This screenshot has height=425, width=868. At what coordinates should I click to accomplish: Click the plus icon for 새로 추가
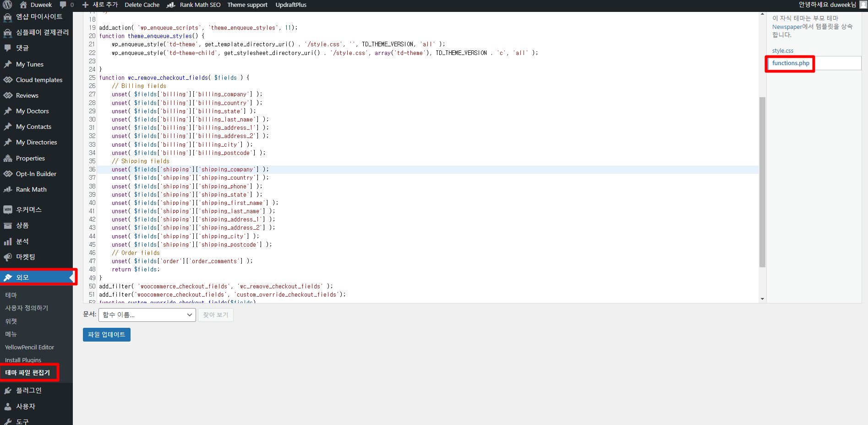pos(85,5)
